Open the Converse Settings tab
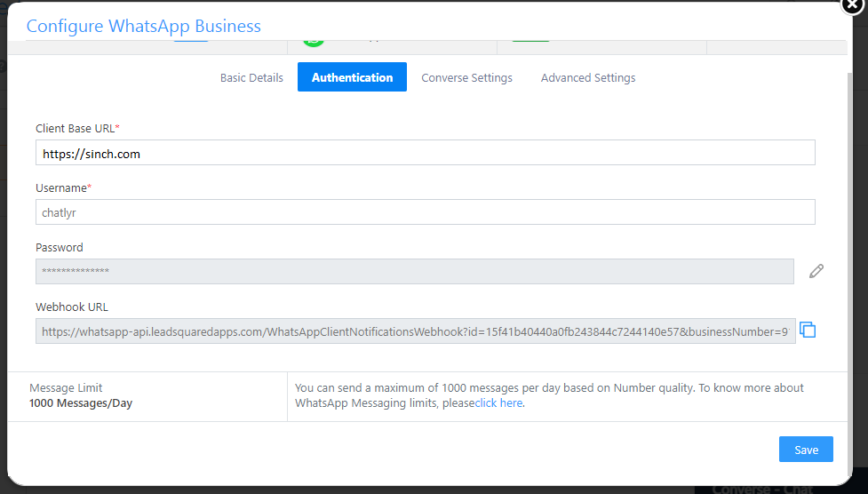 tap(466, 77)
